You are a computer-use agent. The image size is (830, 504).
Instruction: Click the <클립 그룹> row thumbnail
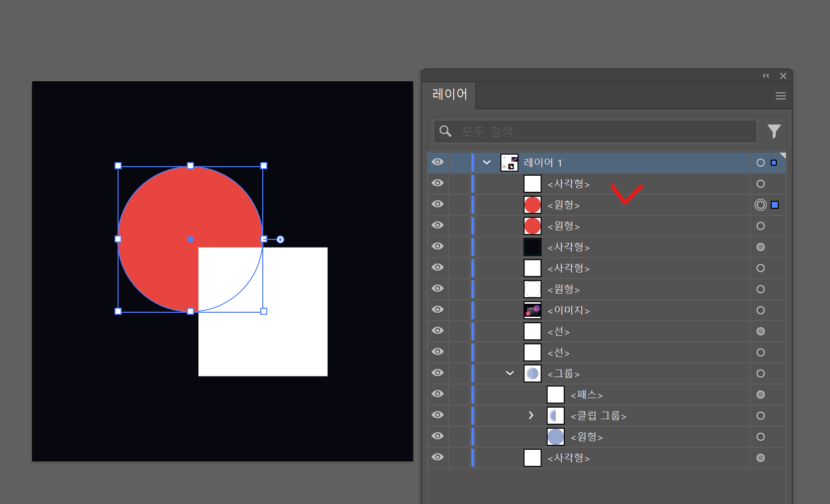556,416
